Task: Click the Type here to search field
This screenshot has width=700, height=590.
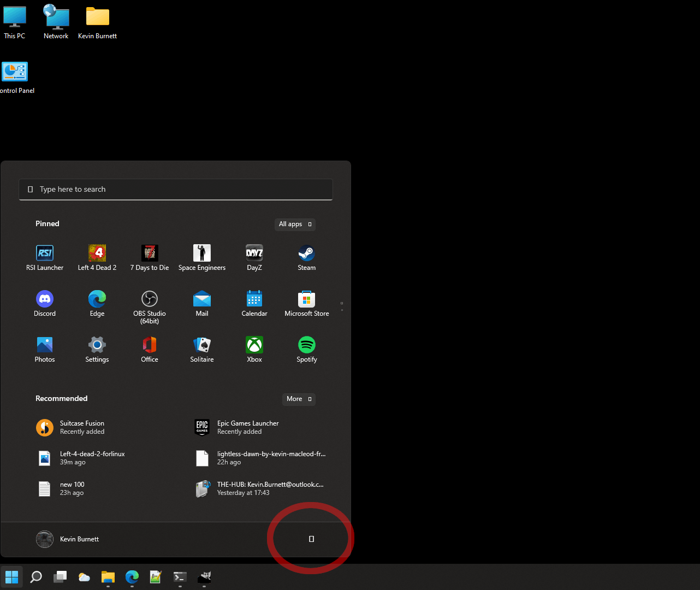Action: click(175, 189)
